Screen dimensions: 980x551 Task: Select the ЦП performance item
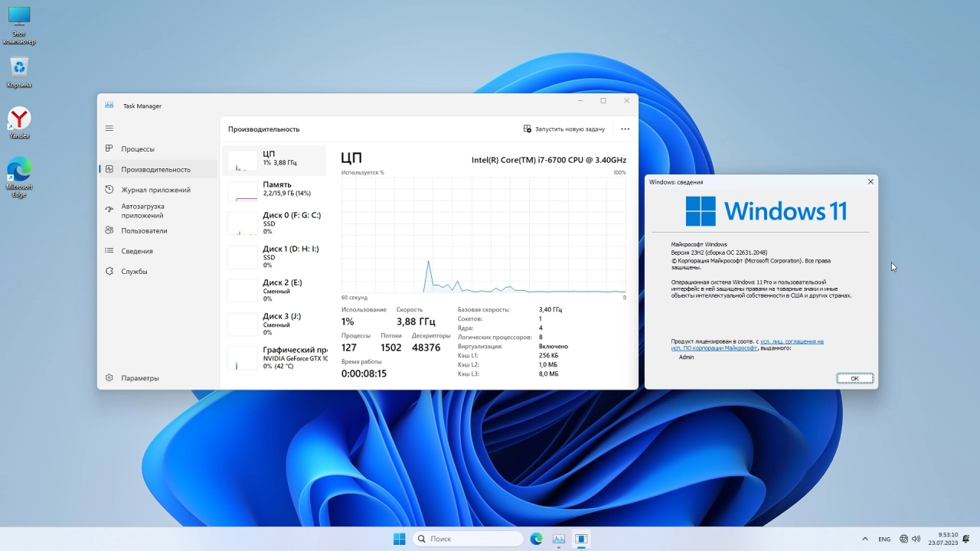tap(274, 160)
